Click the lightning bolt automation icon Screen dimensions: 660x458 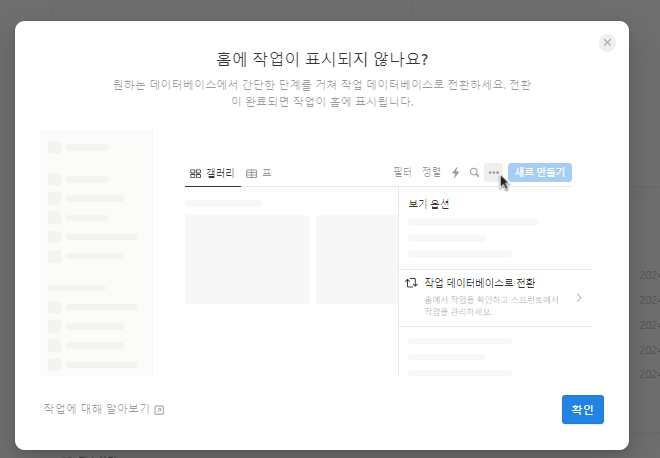click(455, 173)
